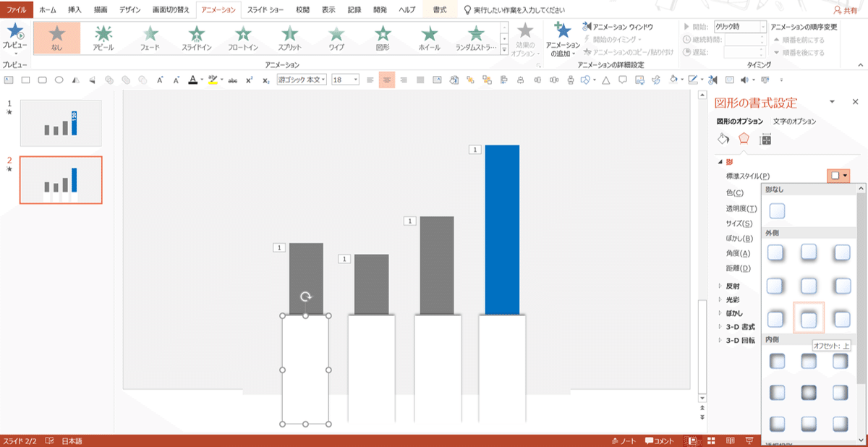This screenshot has width=868, height=447.
Task: Expand the 反射 section
Action: tap(720, 285)
